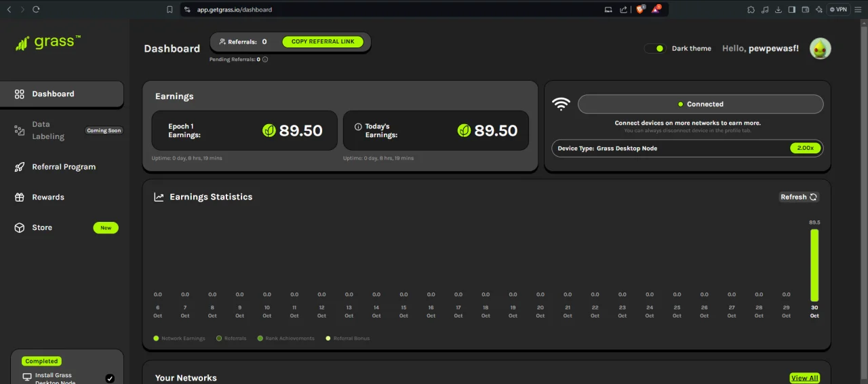Click the Coming Soon badge
This screenshot has width=868, height=384.
point(104,130)
